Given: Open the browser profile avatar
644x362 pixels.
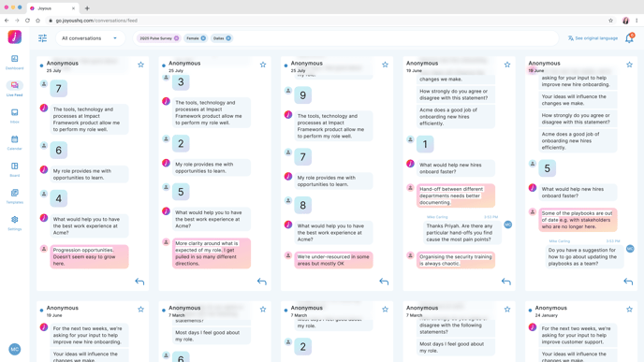Looking at the screenshot, I should (x=625, y=21).
